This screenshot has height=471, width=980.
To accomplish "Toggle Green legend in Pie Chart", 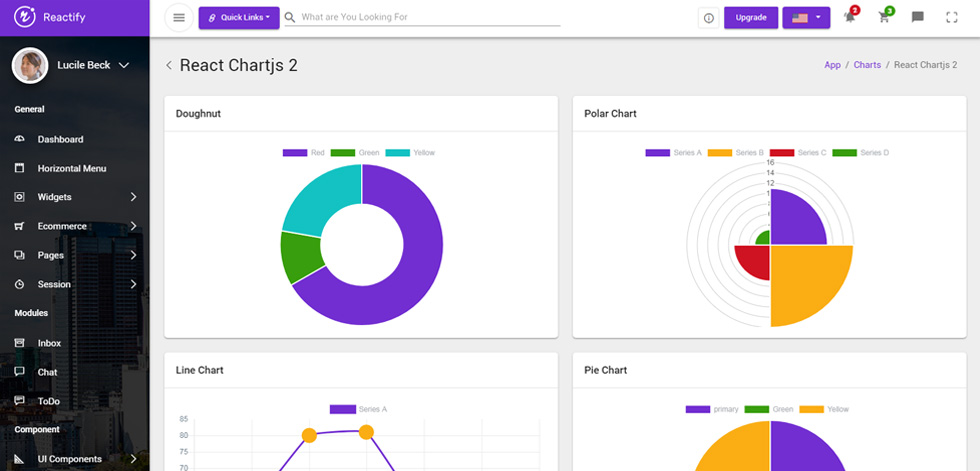I will click(x=769, y=409).
